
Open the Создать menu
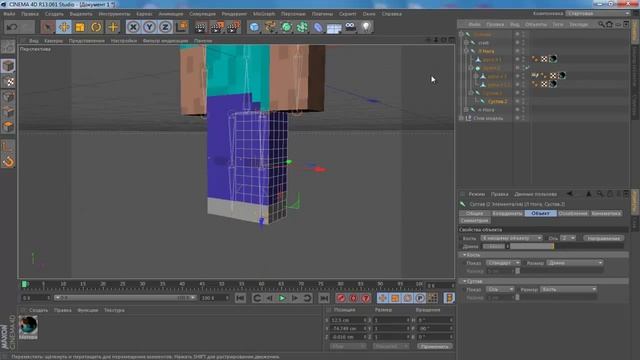tap(54, 14)
